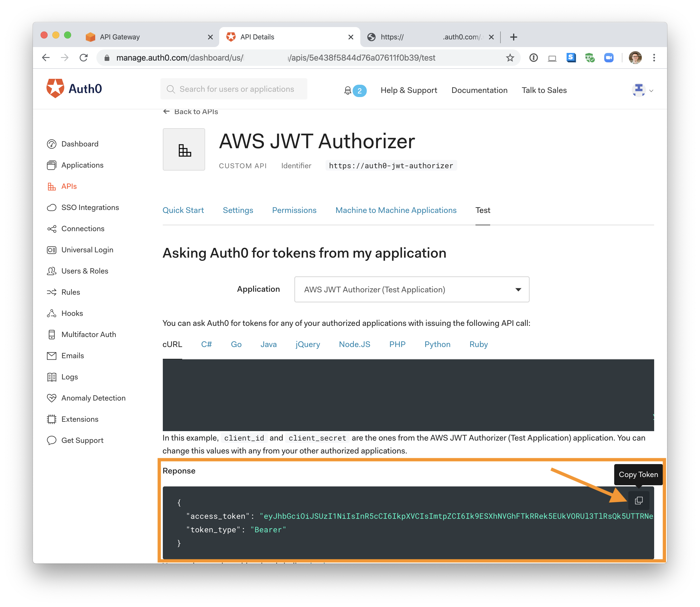
Task: Open Anomaly Detection in sidebar
Action: (x=93, y=398)
